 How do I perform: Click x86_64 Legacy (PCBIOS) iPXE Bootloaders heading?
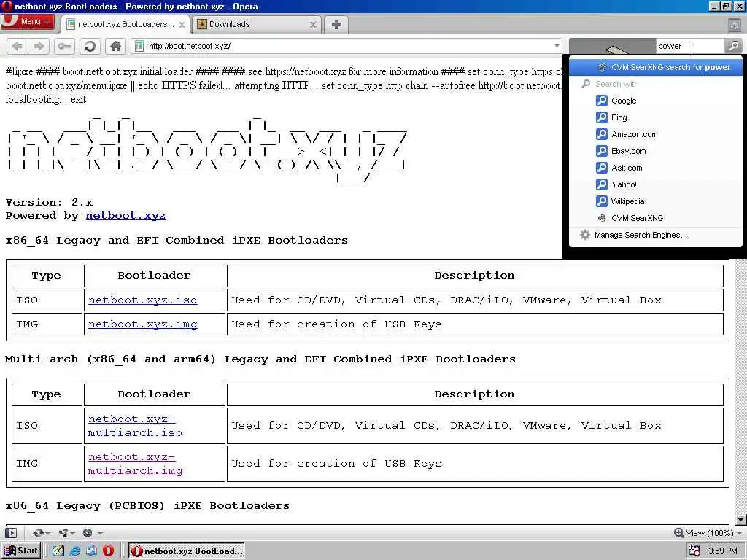[x=147, y=506]
